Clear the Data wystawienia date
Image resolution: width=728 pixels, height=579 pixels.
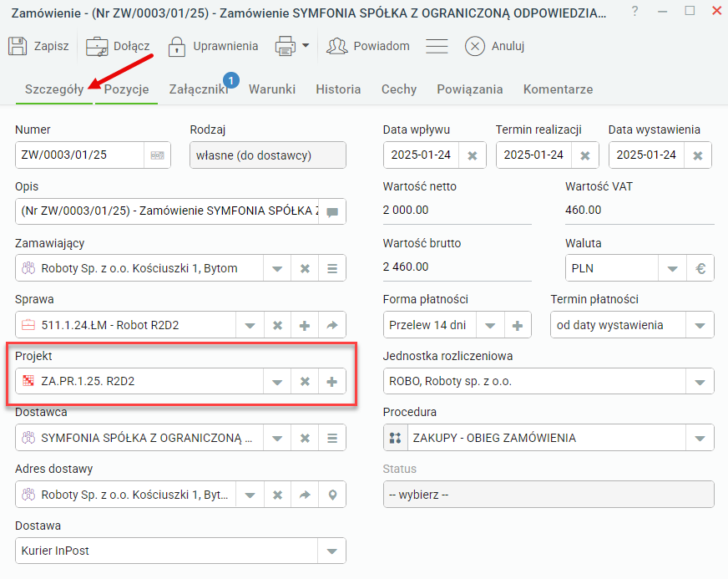pyautogui.click(x=698, y=155)
